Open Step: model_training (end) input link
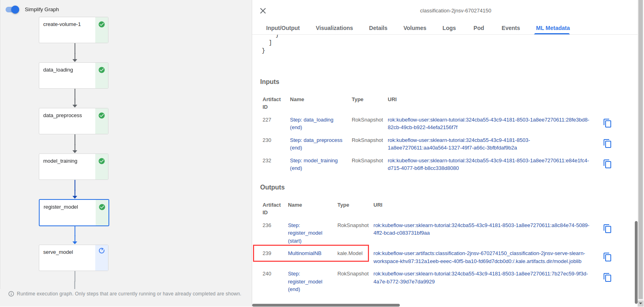This screenshot has height=307, width=644. coord(314,164)
